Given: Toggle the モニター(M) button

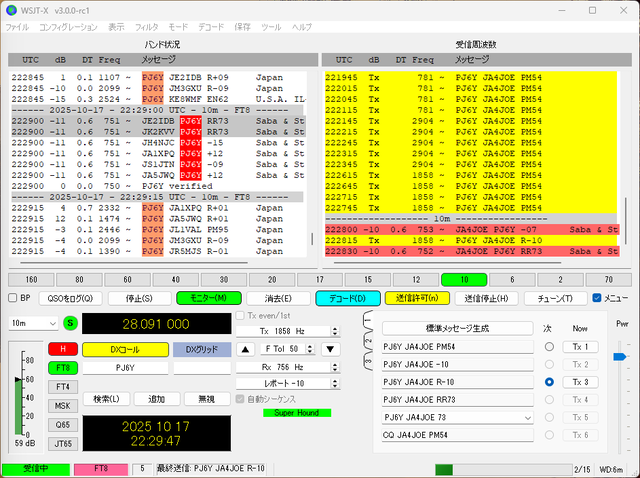Looking at the screenshot, I should click(209, 298).
